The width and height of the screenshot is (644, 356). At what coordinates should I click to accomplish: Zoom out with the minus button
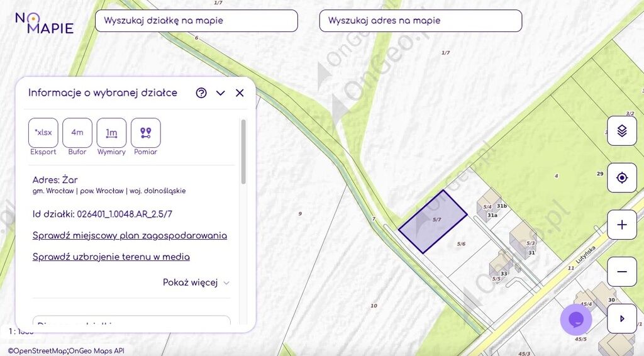(x=622, y=272)
